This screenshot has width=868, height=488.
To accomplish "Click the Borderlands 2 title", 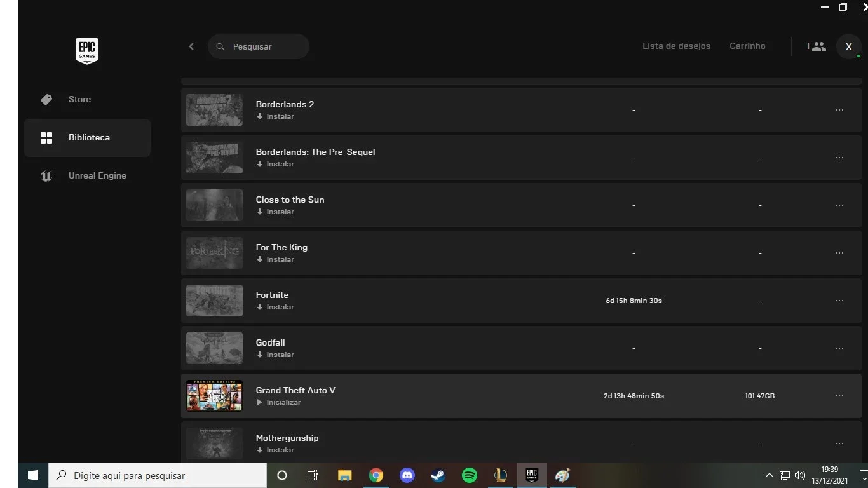I will pos(285,104).
